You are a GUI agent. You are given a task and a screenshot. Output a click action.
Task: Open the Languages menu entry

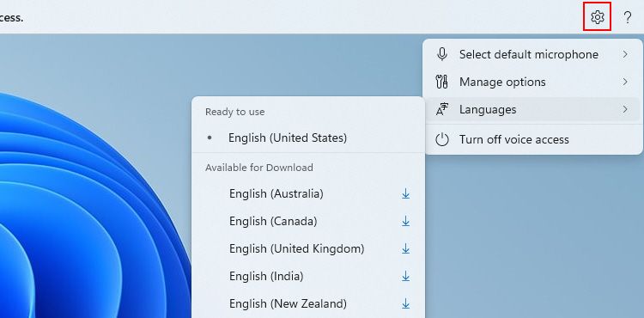point(532,109)
